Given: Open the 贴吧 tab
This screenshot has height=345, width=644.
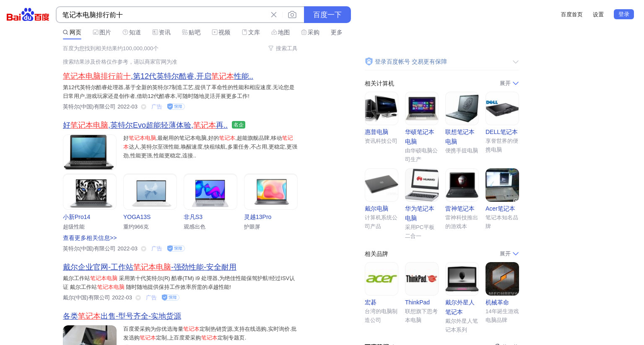Looking at the screenshot, I should [x=191, y=32].
